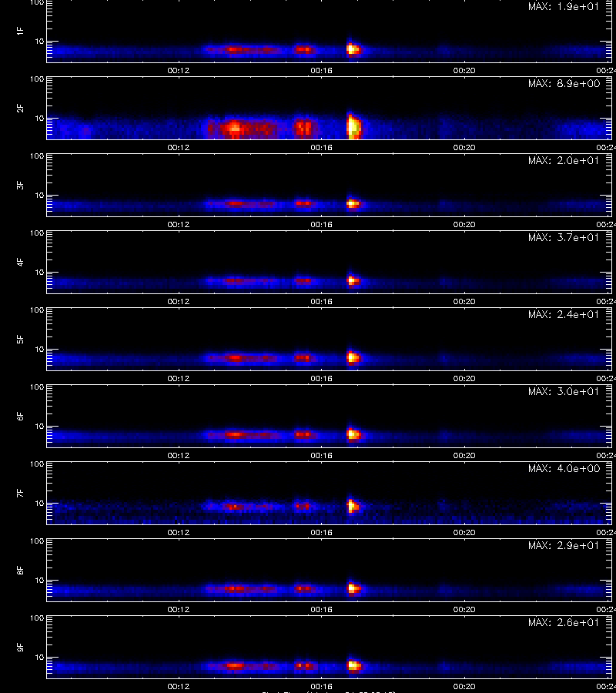
Task: Click the 00:20 tick label under panel 9F
Action: 464,686
